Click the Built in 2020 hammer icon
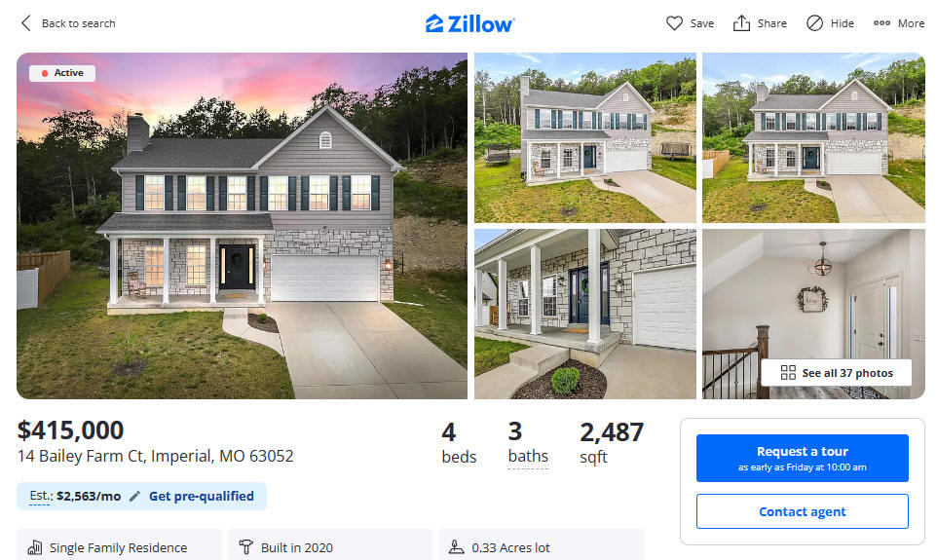This screenshot has height=560, width=937. [245, 546]
